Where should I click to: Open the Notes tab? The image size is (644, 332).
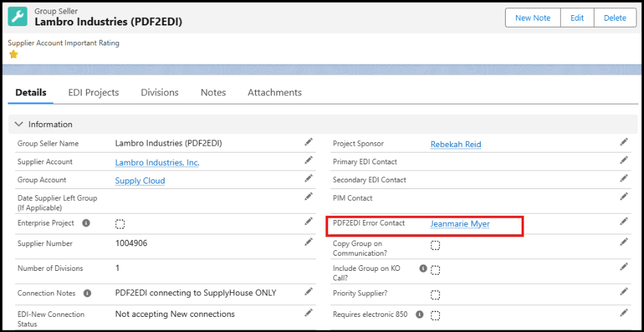(x=213, y=92)
